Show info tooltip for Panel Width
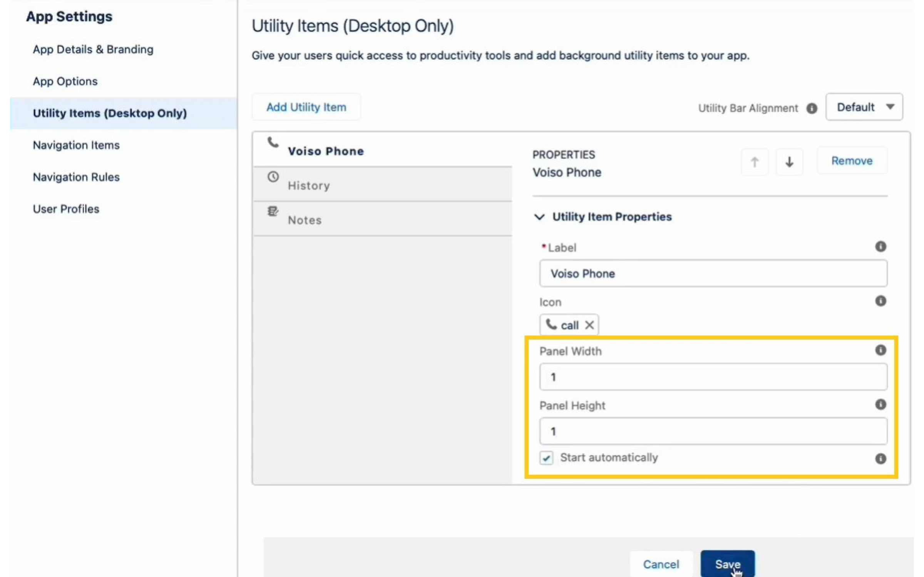Screen dimensions: 924x577 point(880,350)
